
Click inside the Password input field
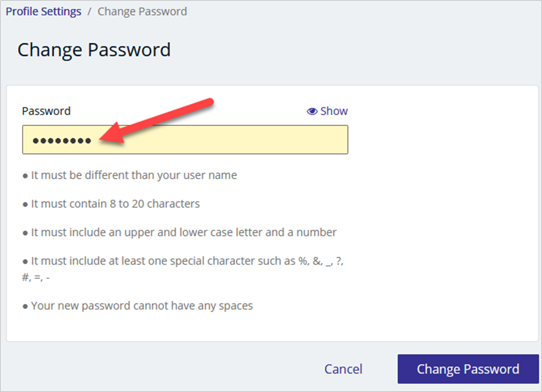pos(184,139)
